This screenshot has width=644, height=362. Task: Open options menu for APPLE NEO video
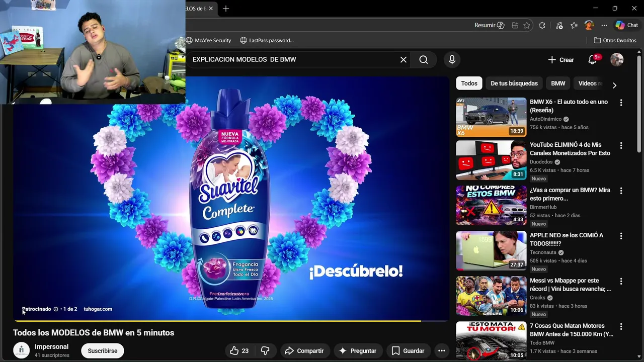(621, 236)
